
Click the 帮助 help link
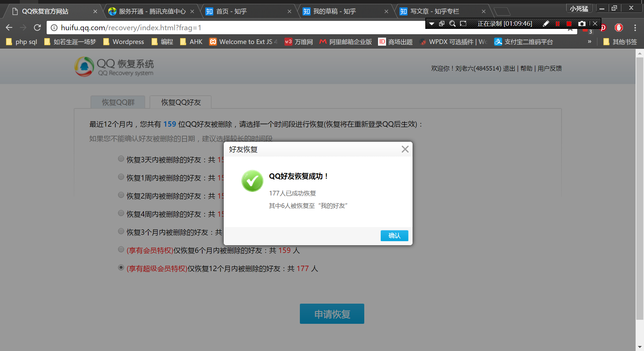tap(526, 69)
